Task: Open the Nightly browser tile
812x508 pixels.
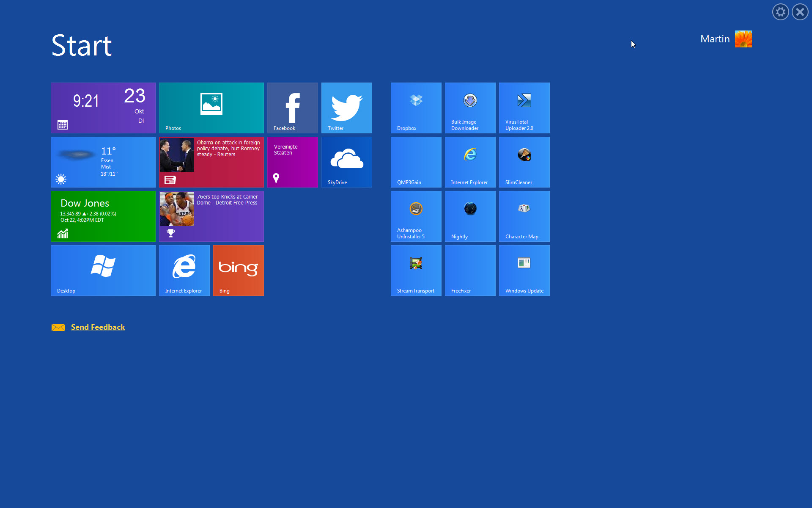Action: point(470,216)
